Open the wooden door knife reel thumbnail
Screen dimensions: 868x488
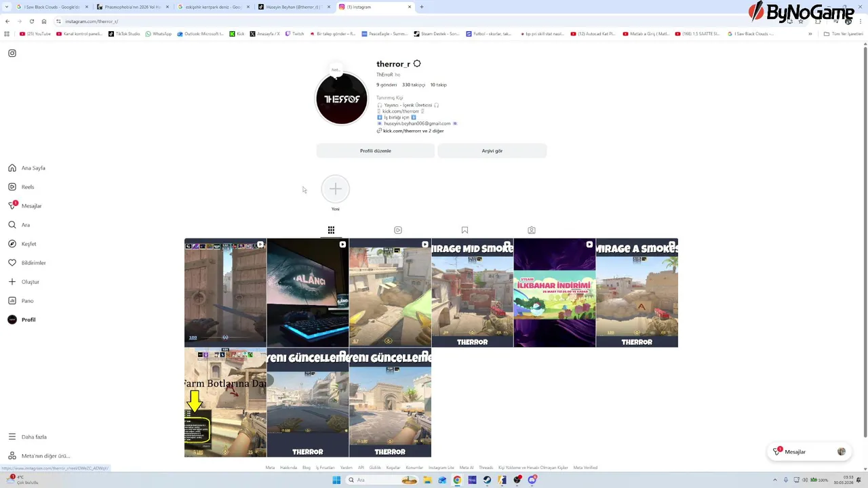225,293
